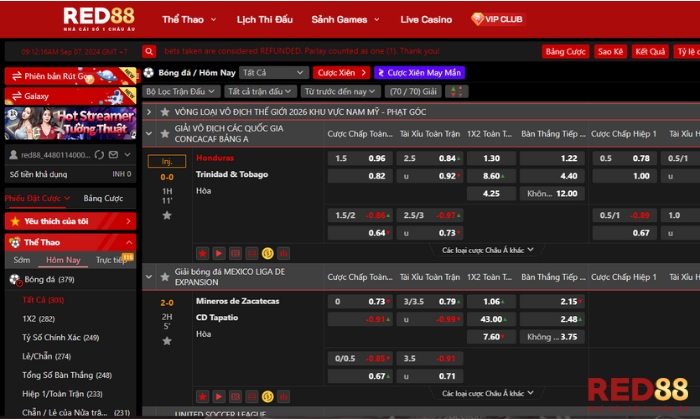Switch to the Trực tiếp tab
Viewport: 700px width, 420px height.
[x=112, y=260]
